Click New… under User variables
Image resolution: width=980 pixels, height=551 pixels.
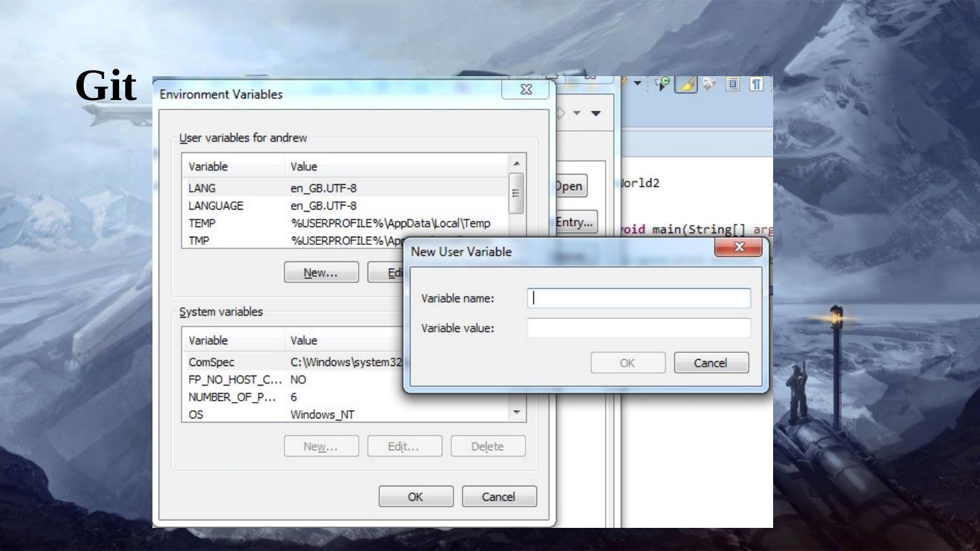[x=321, y=273]
